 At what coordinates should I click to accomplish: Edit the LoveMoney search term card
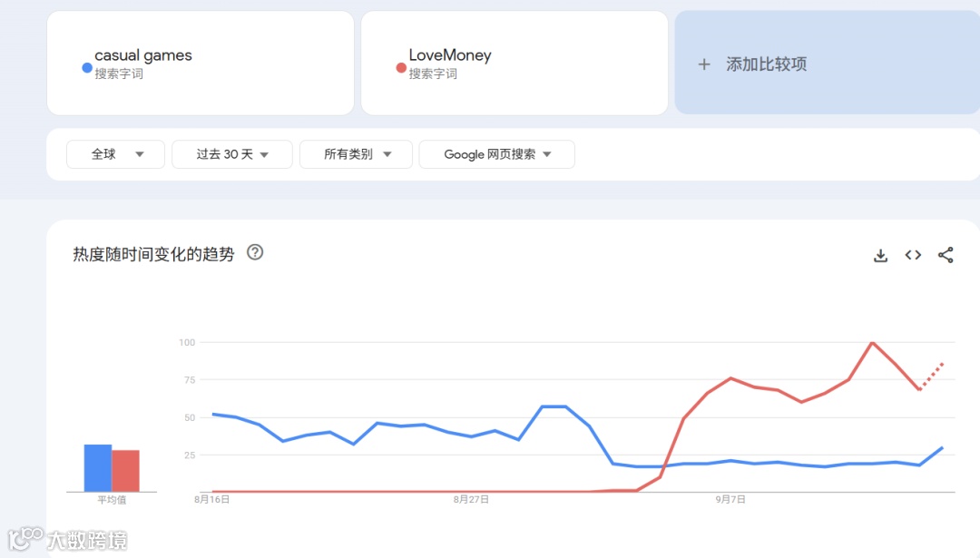(514, 63)
